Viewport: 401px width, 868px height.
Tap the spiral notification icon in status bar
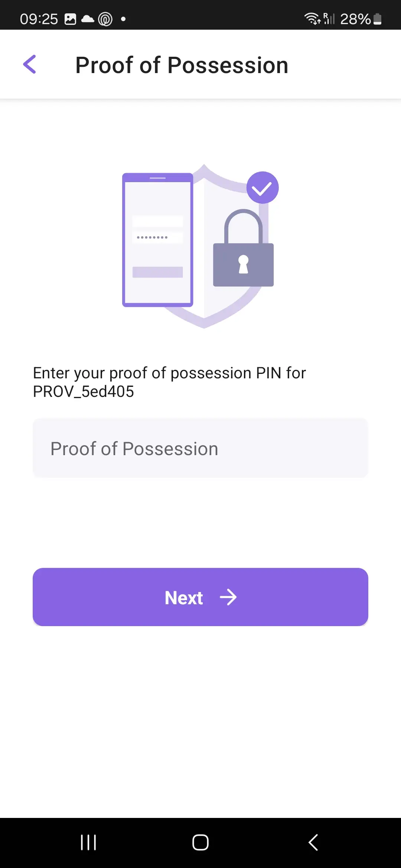(105, 19)
